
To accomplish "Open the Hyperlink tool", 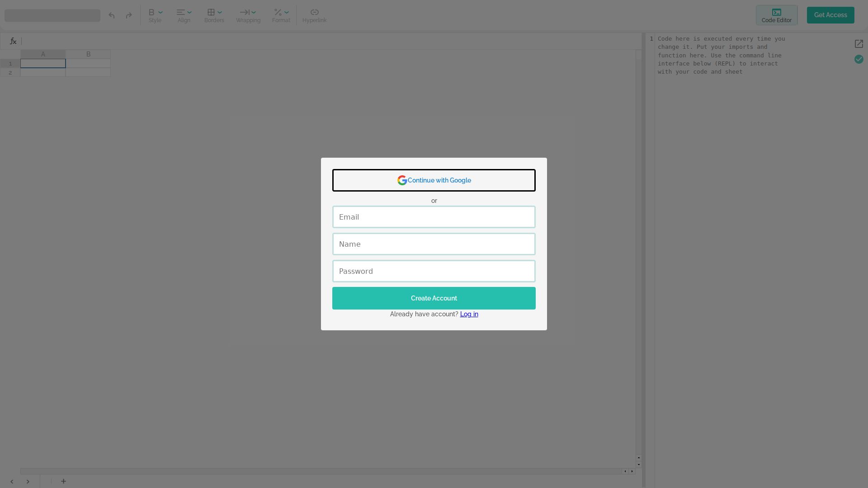I will [314, 15].
